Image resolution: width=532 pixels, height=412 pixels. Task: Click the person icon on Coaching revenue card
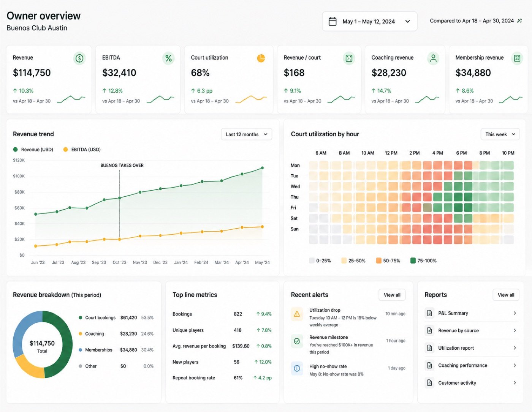point(433,58)
